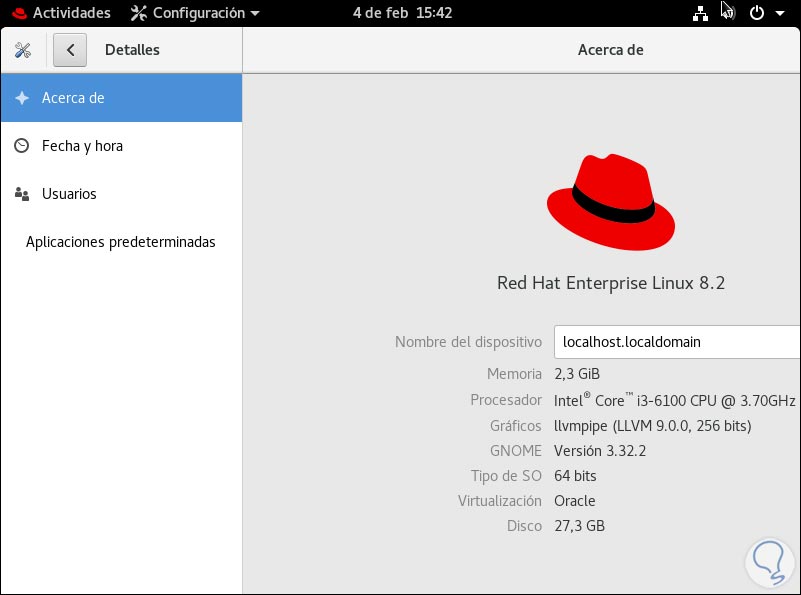Open the date and time calendar popup
801x595 pixels.
click(x=403, y=13)
